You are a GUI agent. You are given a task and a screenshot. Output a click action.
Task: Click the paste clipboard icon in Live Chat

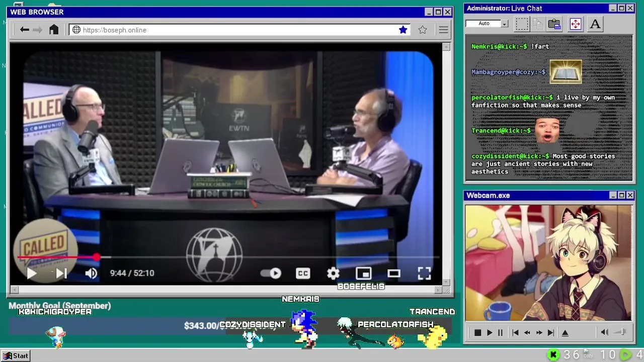coord(554,24)
